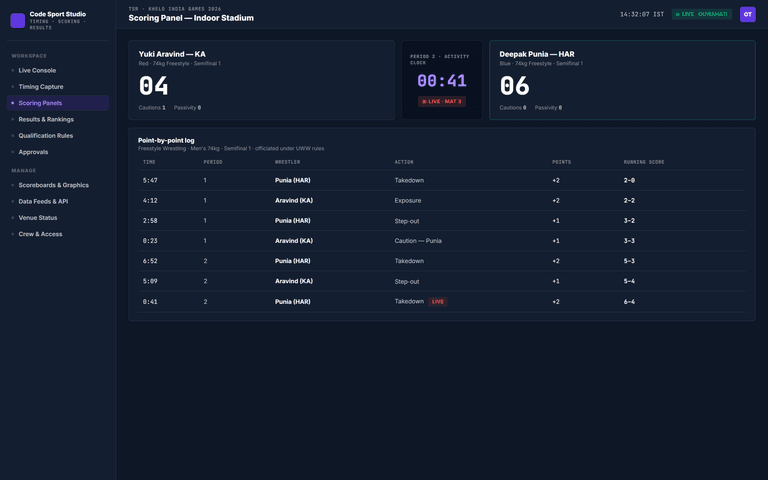Image resolution: width=768 pixels, height=480 pixels.
Task: Go to Results & Rankings
Action: tap(58, 120)
